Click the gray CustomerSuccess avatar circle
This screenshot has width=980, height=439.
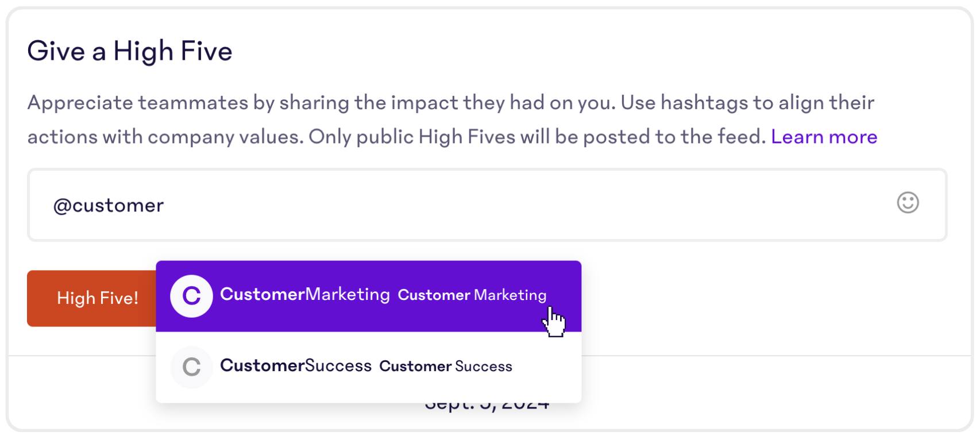point(191,367)
